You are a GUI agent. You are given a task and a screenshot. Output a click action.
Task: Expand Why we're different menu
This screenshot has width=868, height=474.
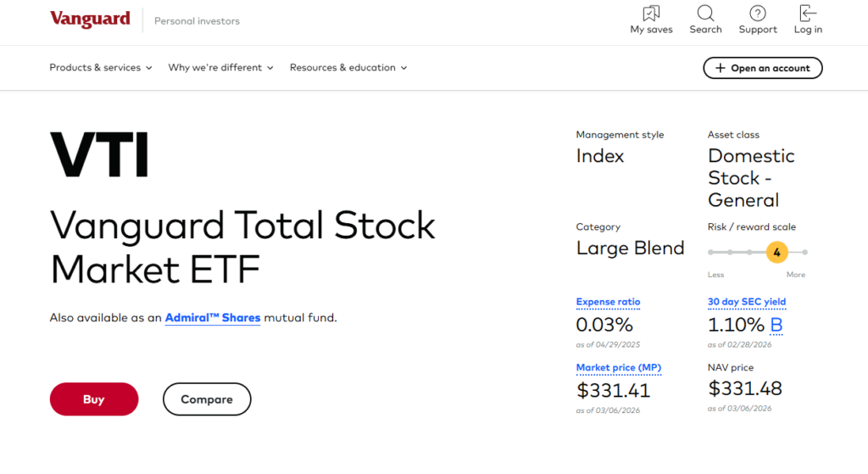pyautogui.click(x=221, y=68)
